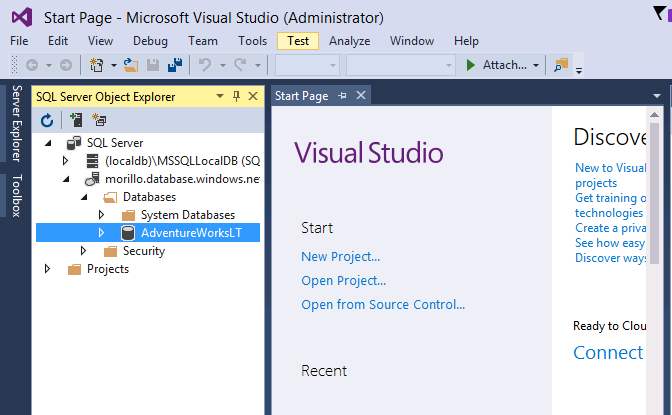672x415 pixels.
Task: Click the New Project... link
Action: tap(340, 257)
